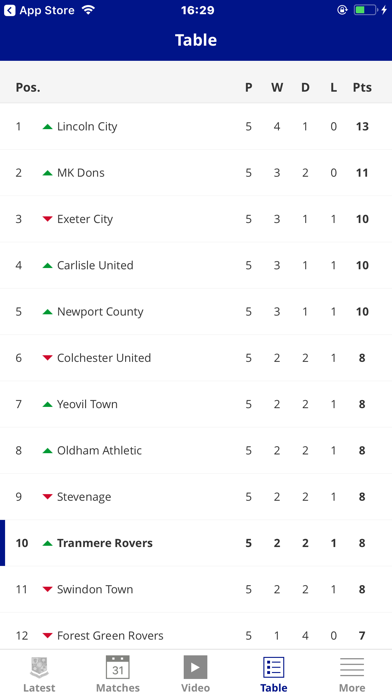Tap the Table title in header
392x696 pixels.
(196, 40)
